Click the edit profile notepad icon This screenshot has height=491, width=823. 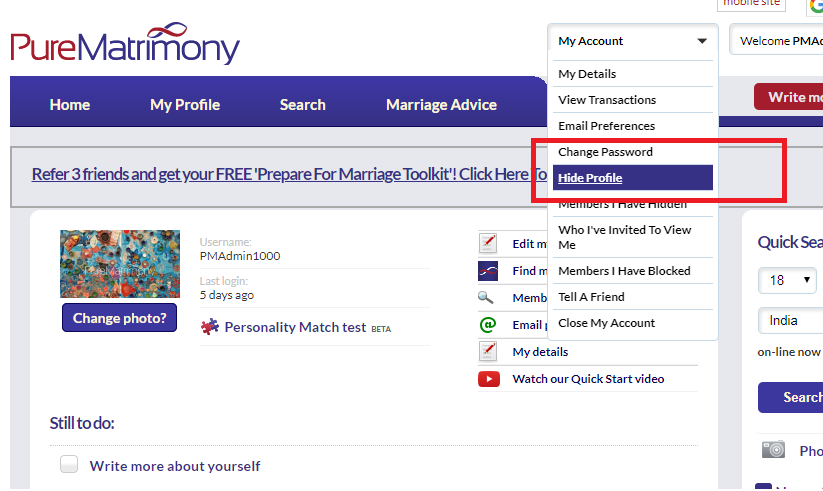tap(488, 243)
